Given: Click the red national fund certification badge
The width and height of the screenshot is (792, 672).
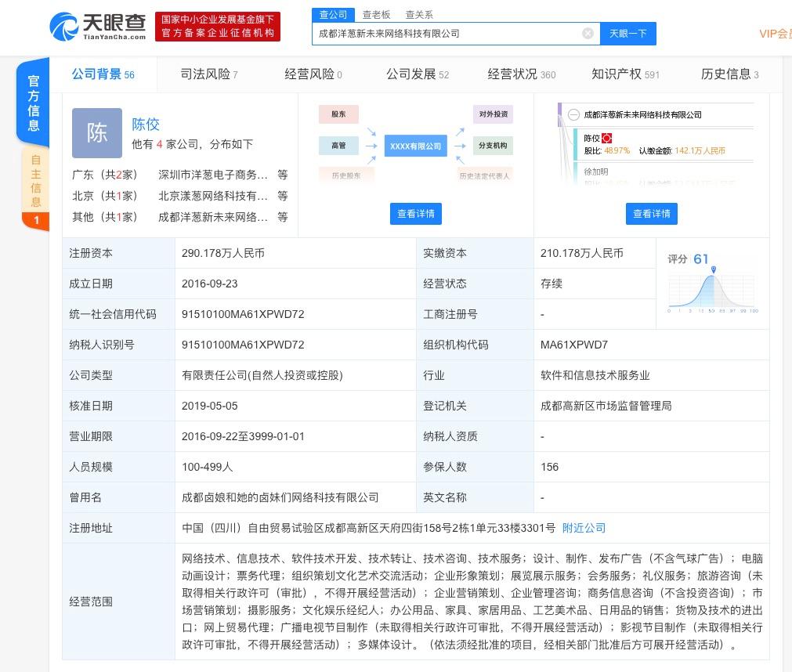Looking at the screenshot, I should [218, 27].
